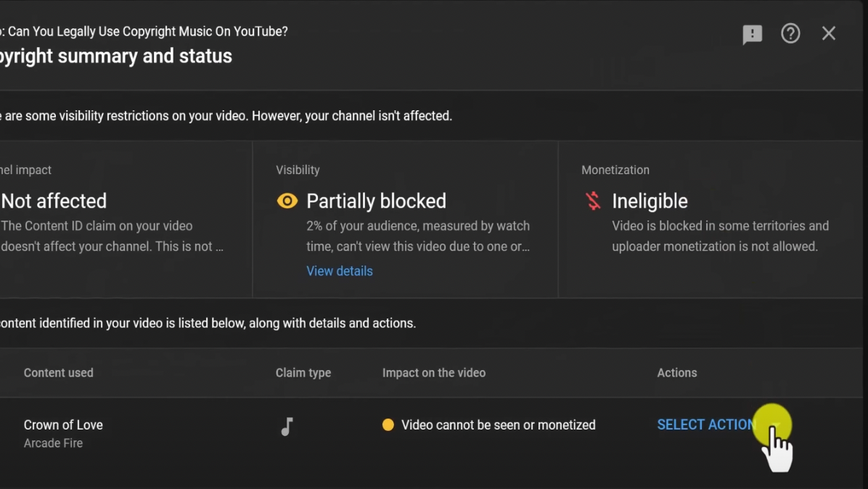Click the music note claim type icon

tap(287, 427)
